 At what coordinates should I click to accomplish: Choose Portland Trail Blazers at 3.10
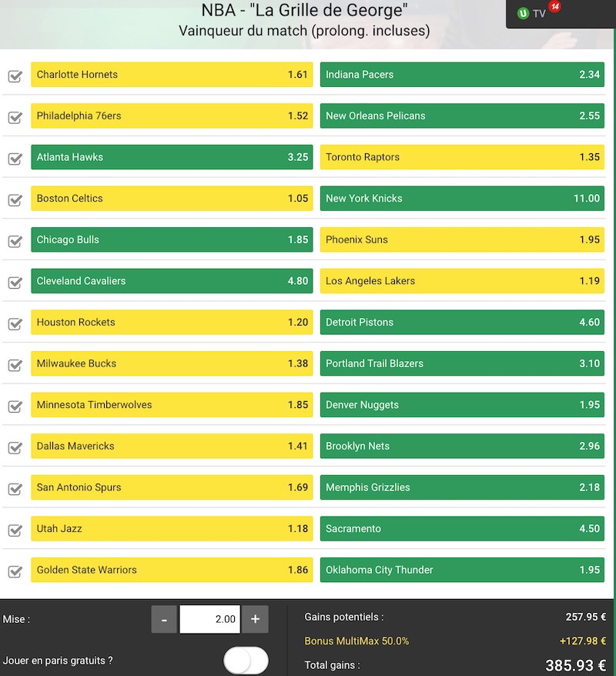[462, 363]
